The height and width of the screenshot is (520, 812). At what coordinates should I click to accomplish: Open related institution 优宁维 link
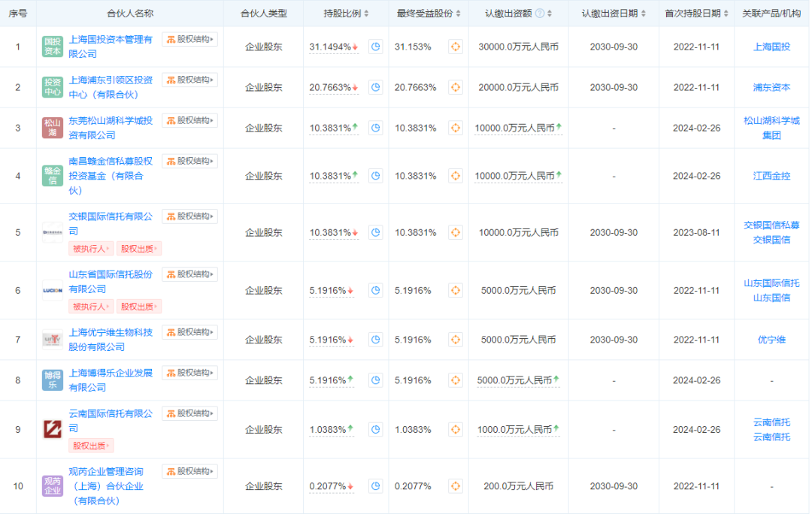coord(771,340)
